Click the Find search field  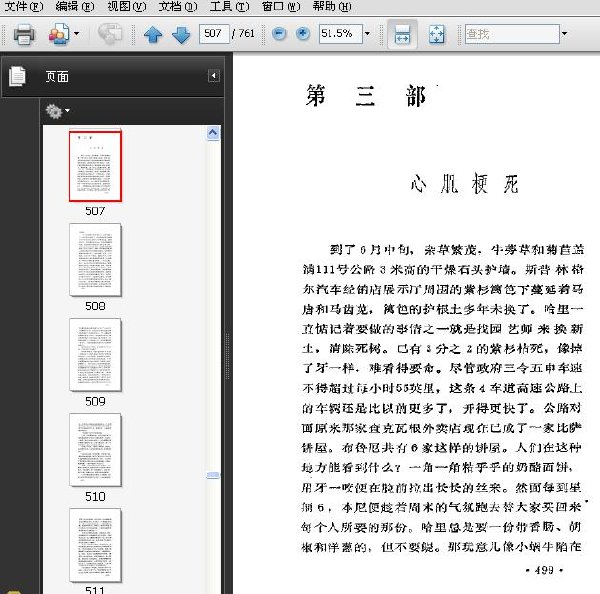pos(512,34)
